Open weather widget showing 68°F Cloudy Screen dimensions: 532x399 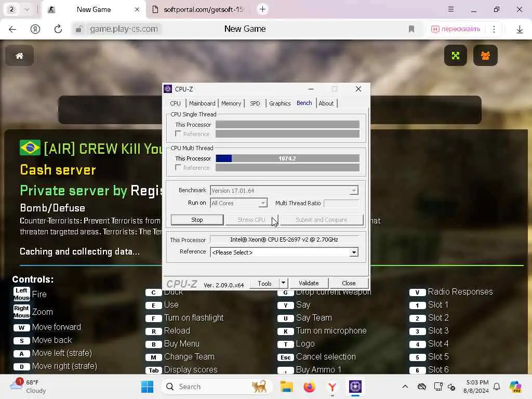(28, 387)
